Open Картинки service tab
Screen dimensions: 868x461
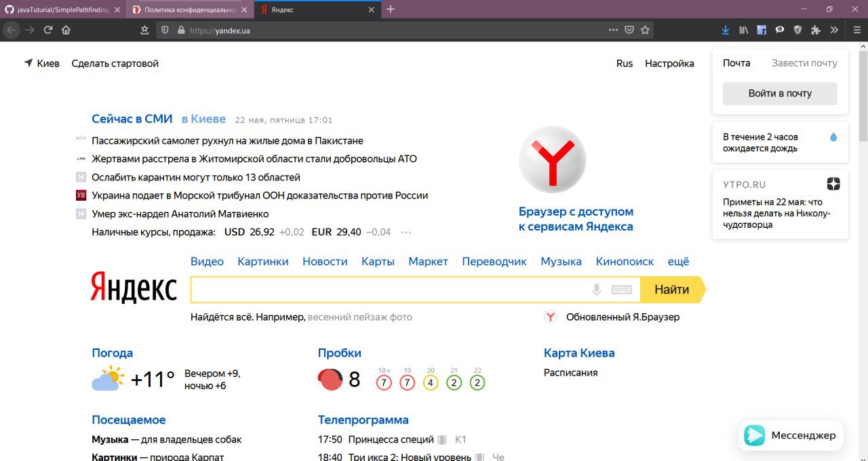263,261
